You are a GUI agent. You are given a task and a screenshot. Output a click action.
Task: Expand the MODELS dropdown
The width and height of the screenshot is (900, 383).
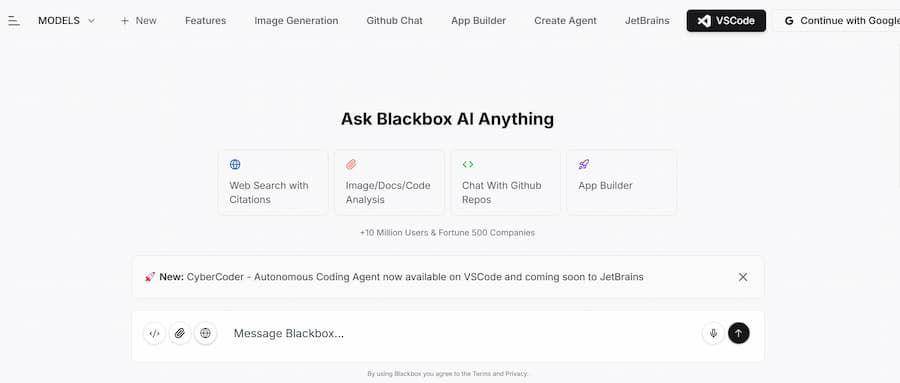(x=66, y=21)
